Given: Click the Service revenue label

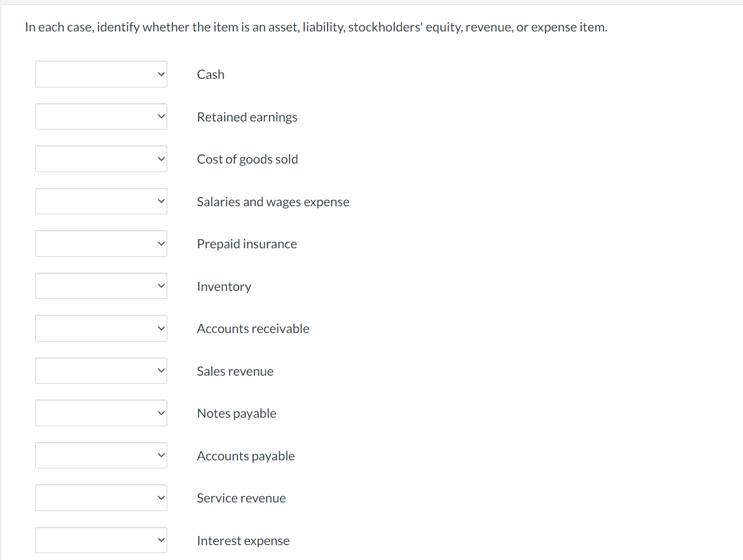Looking at the screenshot, I should point(241,498).
